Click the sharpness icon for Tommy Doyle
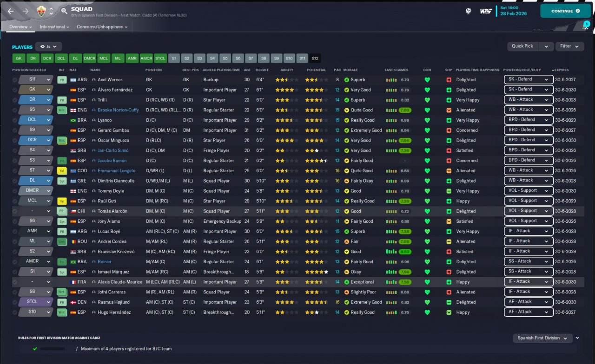The image size is (595, 364). [x=449, y=191]
